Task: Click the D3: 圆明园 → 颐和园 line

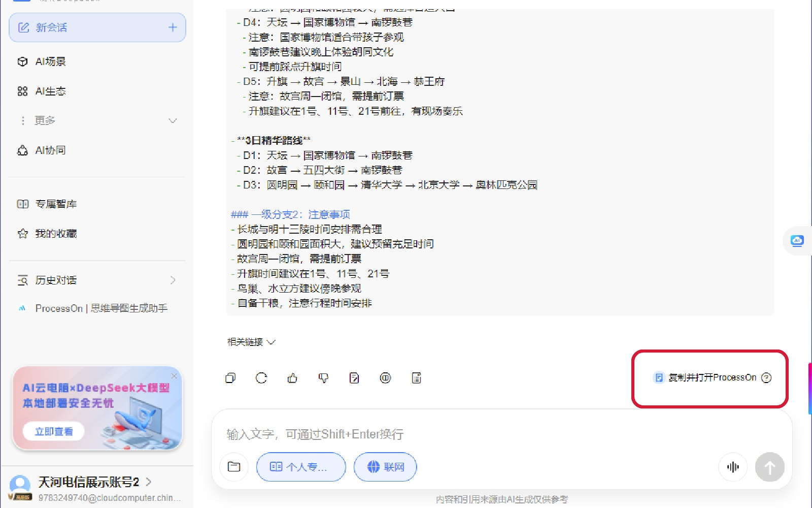Action: tap(387, 184)
